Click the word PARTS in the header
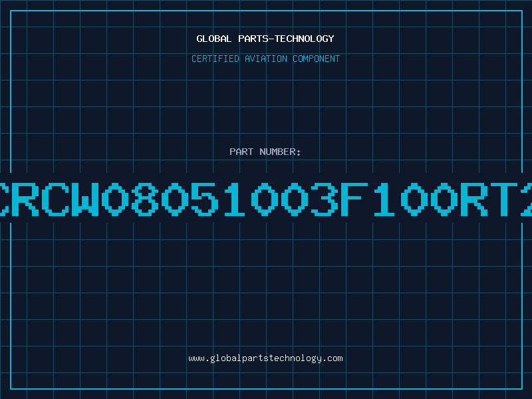This screenshot has width=532, height=399. (x=253, y=39)
